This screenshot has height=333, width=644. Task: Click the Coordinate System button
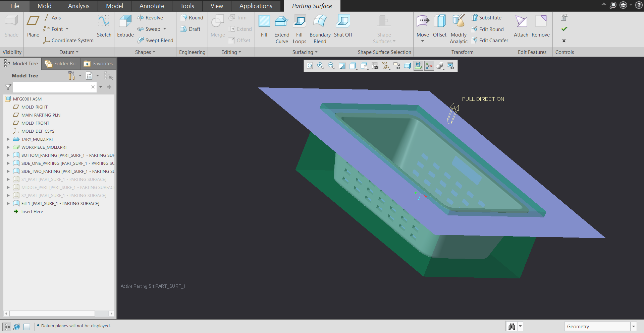[68, 41]
